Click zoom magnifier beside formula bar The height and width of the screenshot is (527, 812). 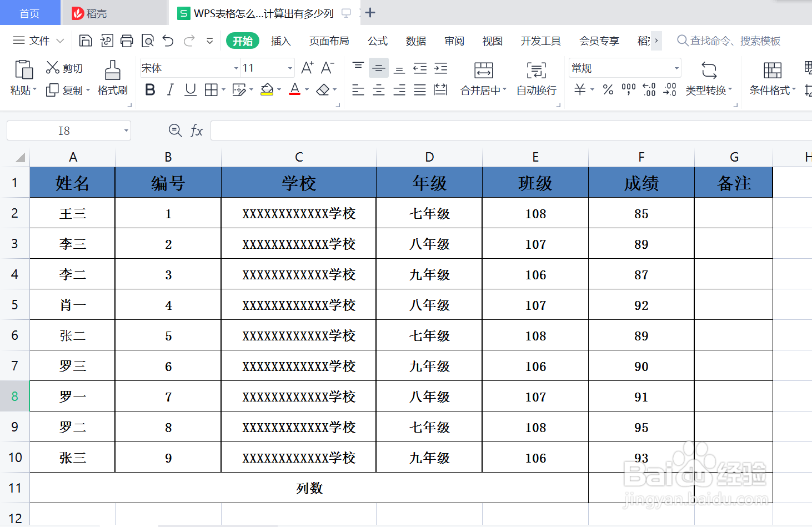[175, 130]
